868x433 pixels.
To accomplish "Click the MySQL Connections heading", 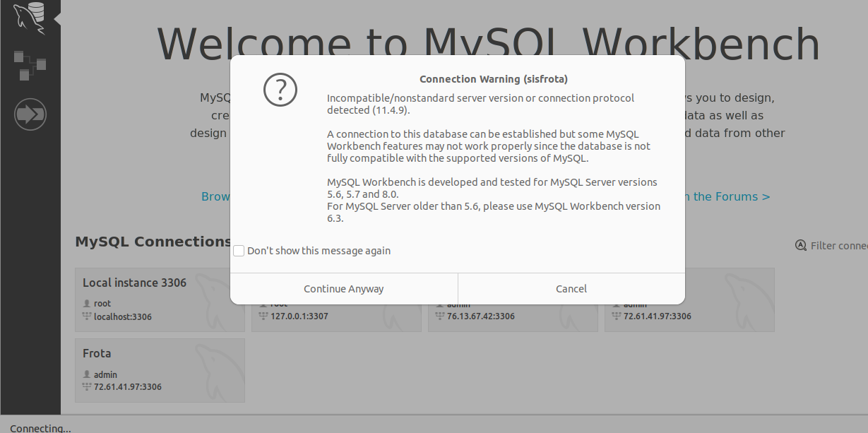I will pos(152,242).
